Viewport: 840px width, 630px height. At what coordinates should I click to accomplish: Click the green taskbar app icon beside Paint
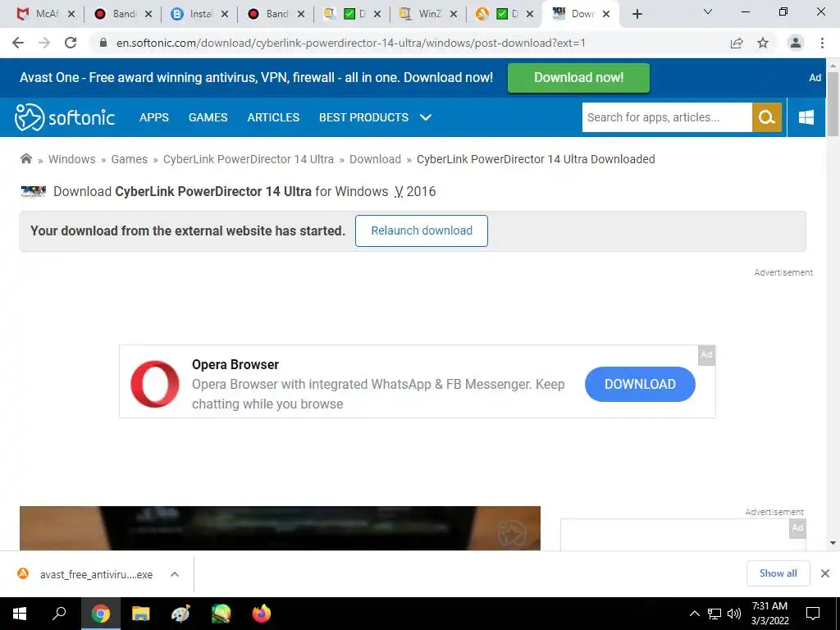tap(221, 614)
